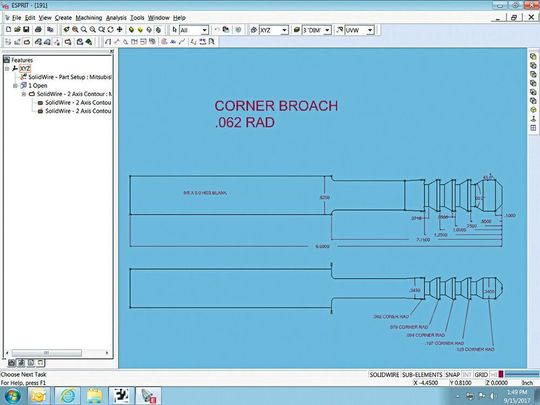Screen dimensions: 540x405
Task: Click the yellow wireframe cube on right toolbar
Action: coord(533,110)
